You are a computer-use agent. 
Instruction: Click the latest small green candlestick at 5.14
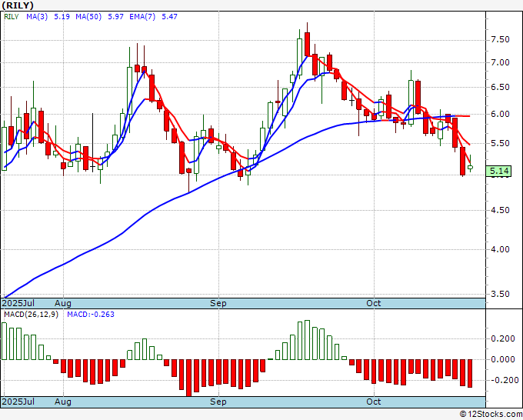(470, 167)
